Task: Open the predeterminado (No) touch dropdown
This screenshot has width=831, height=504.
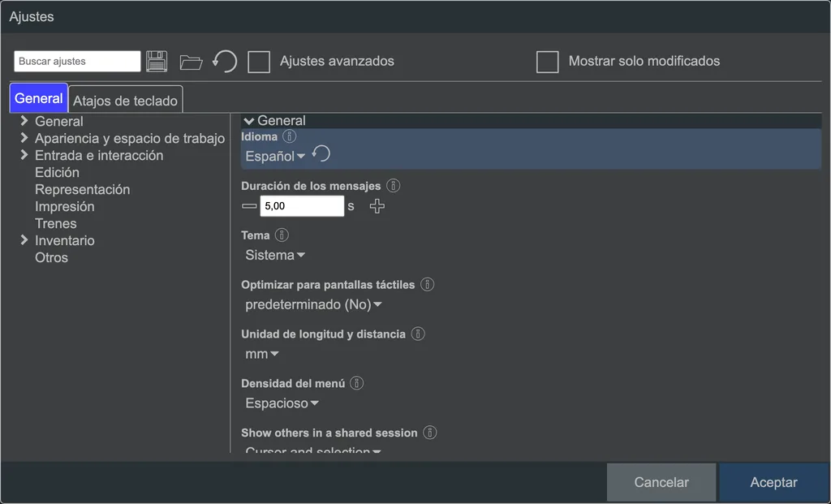Action: (x=313, y=304)
